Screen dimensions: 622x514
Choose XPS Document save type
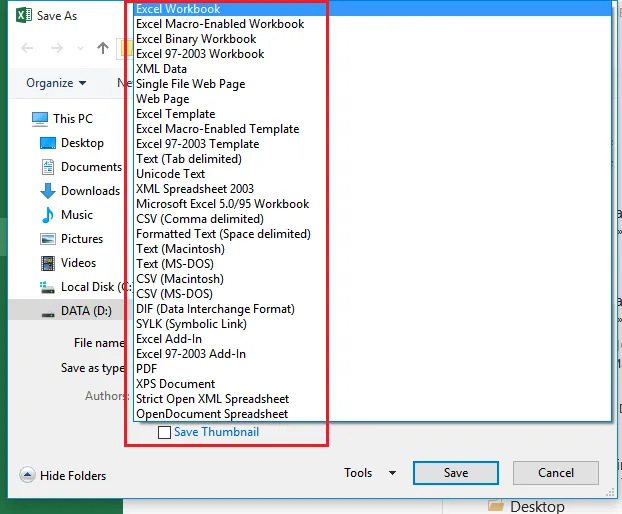click(x=372, y=384)
